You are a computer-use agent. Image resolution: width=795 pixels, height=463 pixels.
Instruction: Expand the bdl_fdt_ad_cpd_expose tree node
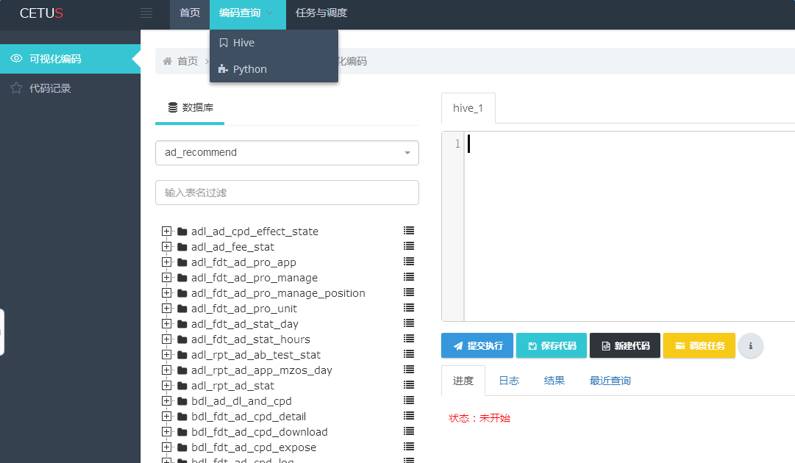coord(166,447)
